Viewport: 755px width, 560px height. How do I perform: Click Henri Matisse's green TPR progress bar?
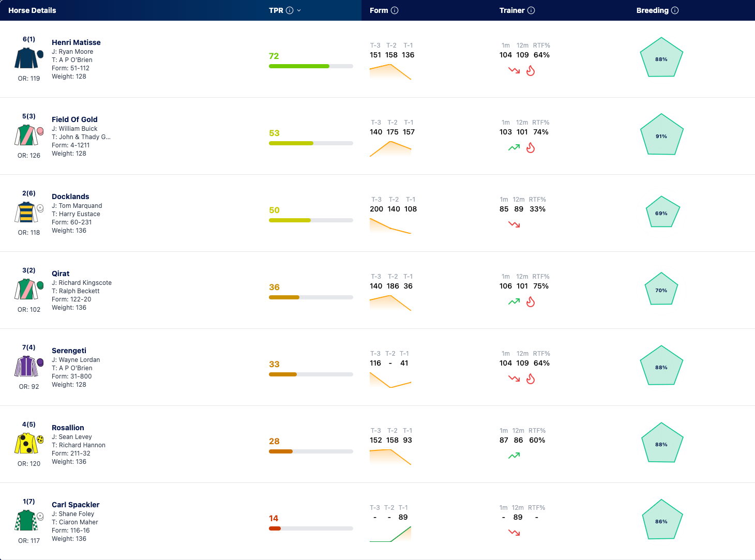tap(311, 66)
